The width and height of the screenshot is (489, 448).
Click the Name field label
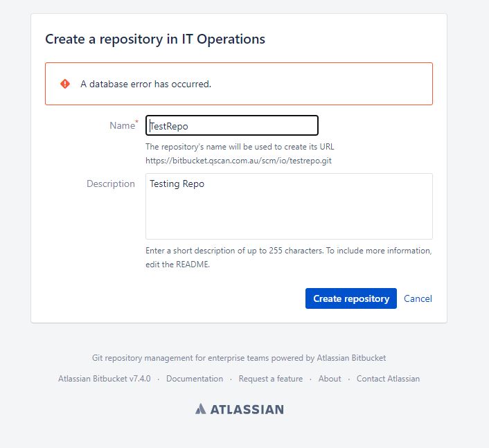(x=122, y=125)
